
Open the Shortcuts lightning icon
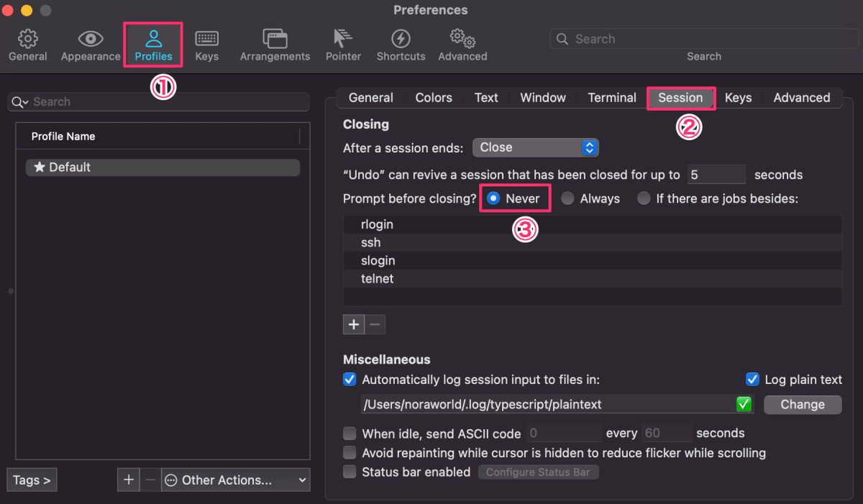point(401,38)
